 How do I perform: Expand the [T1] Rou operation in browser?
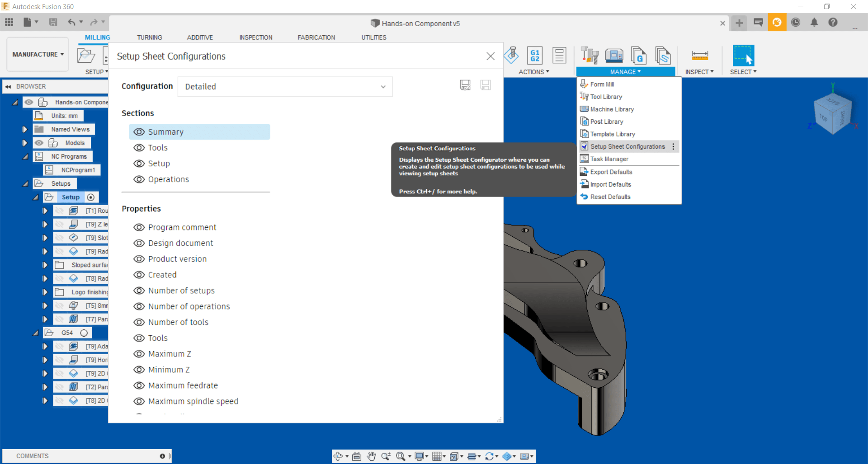[45, 211]
